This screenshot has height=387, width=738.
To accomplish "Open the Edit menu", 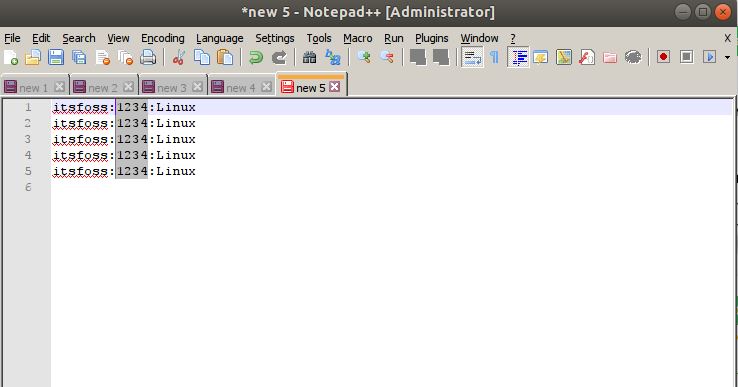I will click(41, 38).
